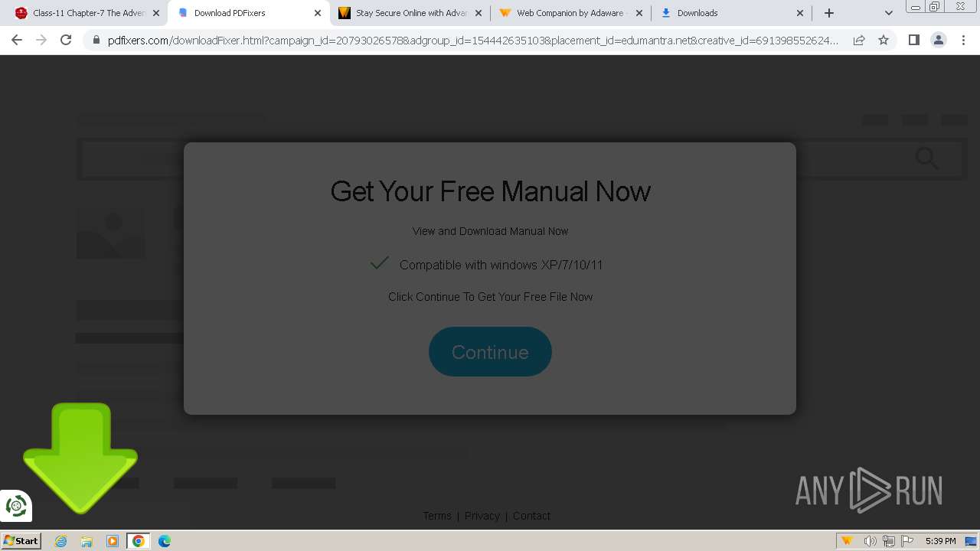
Task: Click the image placeholder thumbnail
Action: (111, 233)
